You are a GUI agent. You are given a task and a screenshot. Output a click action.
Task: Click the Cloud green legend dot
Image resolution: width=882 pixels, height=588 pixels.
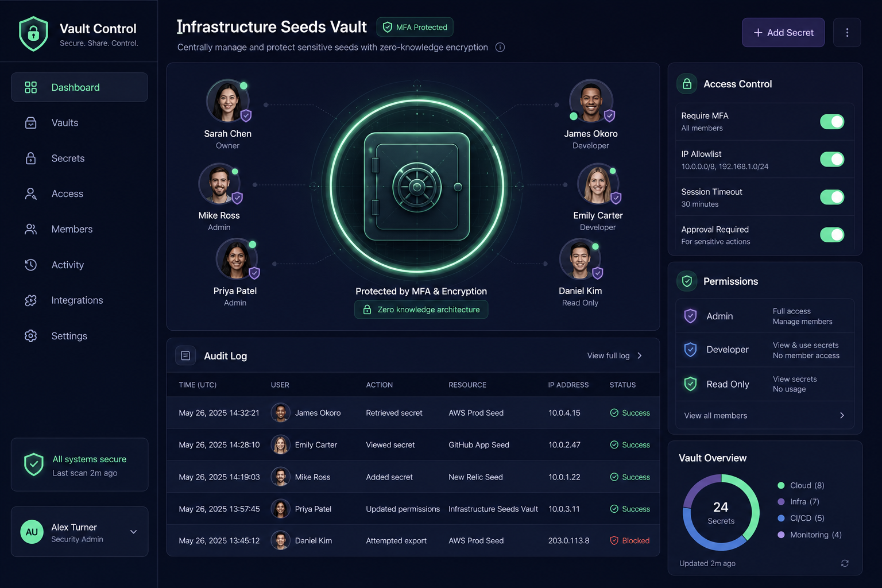(781, 485)
